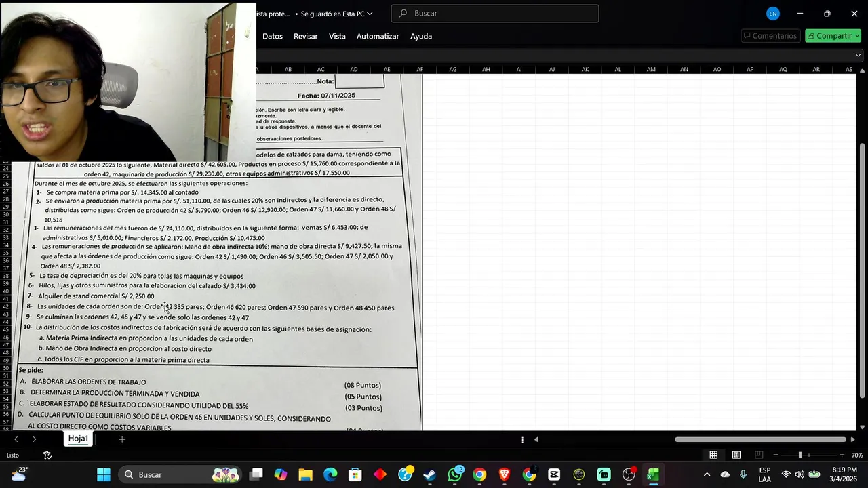Screen dimensions: 868x488
Task: Add a new sheet with plus icon
Action: coord(122,439)
